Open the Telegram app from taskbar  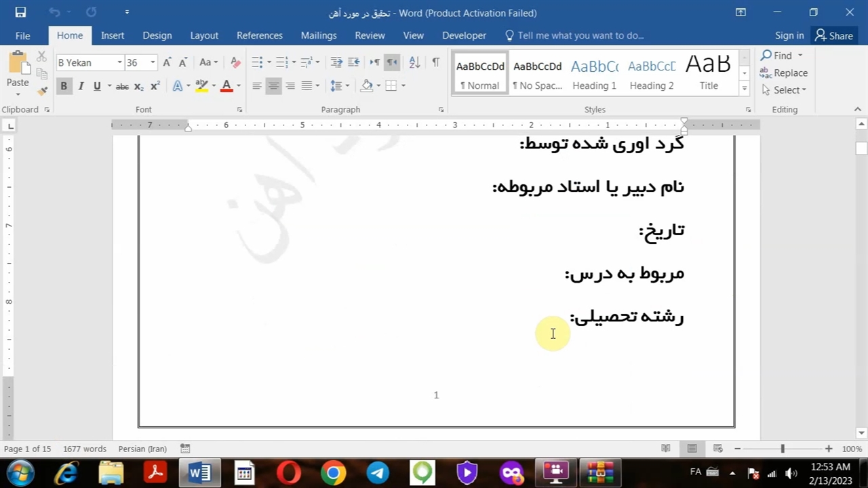[x=378, y=472]
